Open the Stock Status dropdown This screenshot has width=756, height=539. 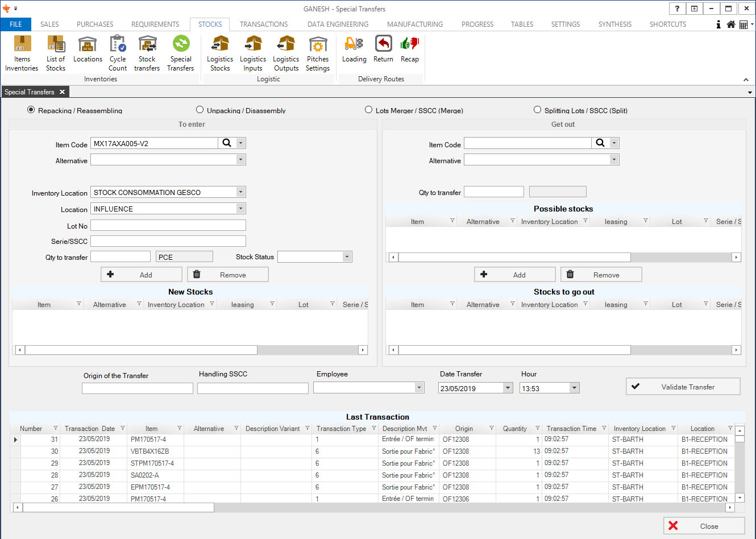pos(347,257)
